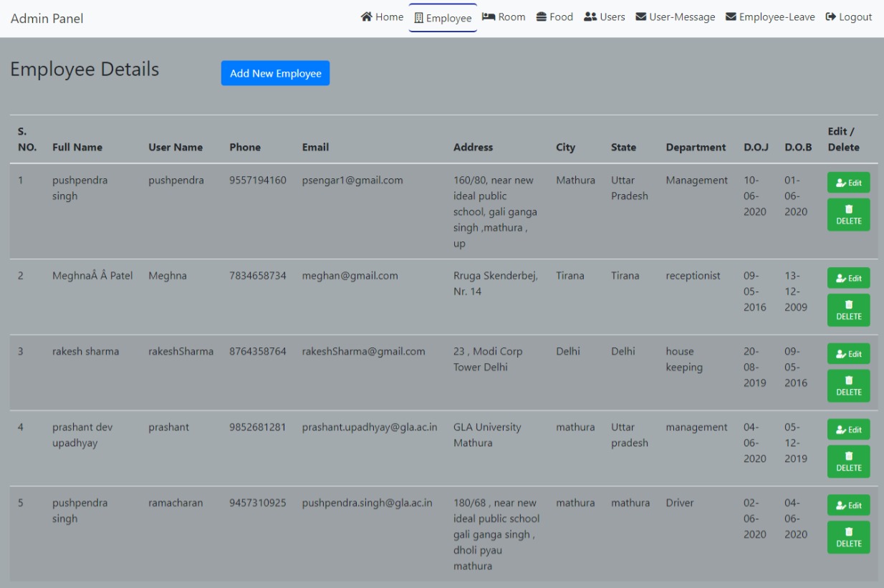Click email prashant.upadhyay@gla.ac.in
This screenshot has height=588, width=884.
click(x=370, y=428)
